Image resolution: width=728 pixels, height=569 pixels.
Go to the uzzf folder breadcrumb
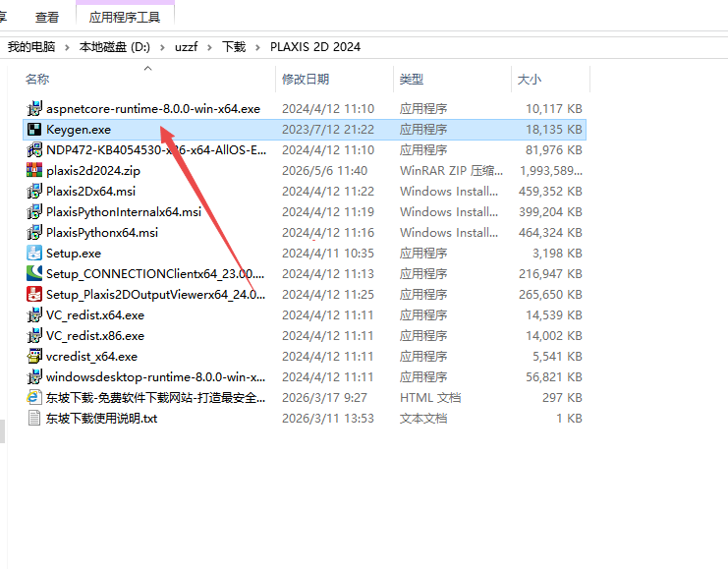187,47
